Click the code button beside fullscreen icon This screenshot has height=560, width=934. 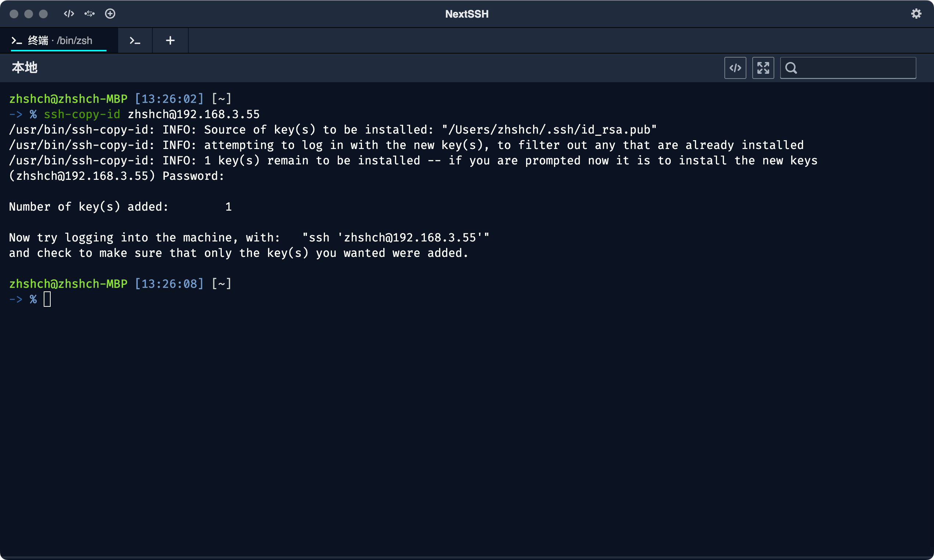point(735,68)
